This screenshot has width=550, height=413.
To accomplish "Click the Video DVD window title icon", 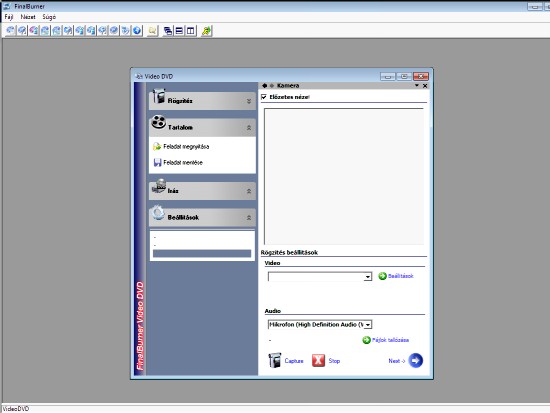I will (x=139, y=76).
